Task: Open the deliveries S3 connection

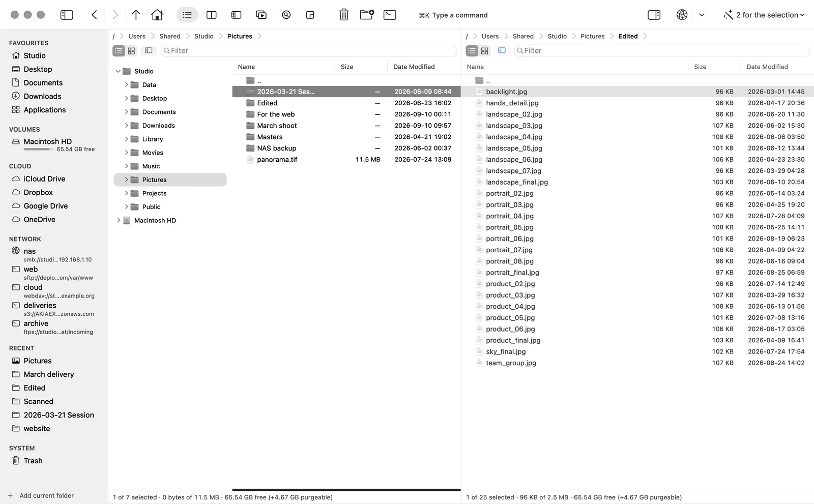Action: tap(40, 306)
